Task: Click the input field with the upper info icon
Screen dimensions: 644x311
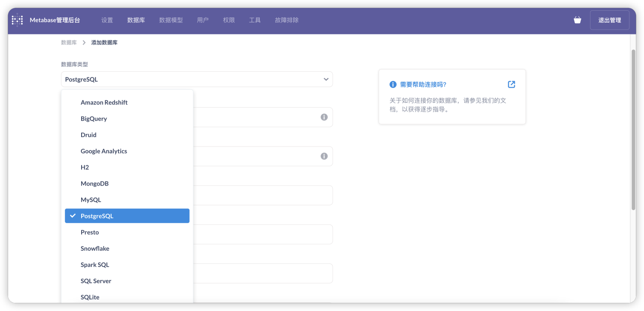Action: coord(263,117)
